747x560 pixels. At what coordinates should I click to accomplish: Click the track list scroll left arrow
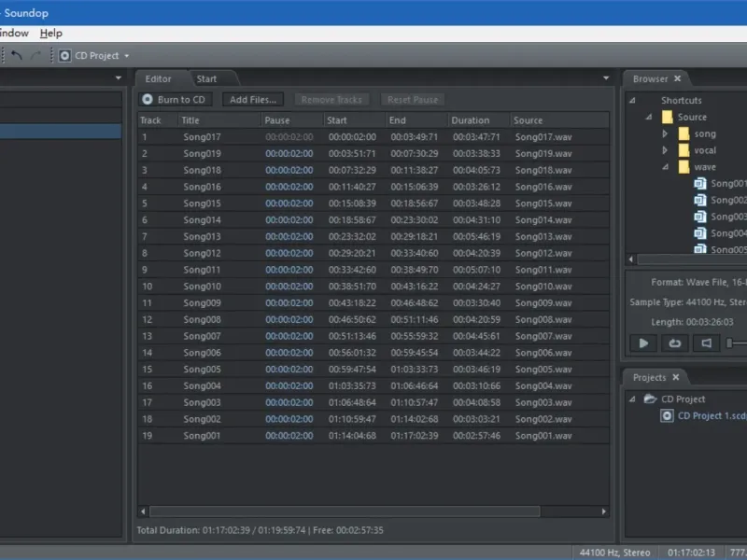[x=143, y=511]
